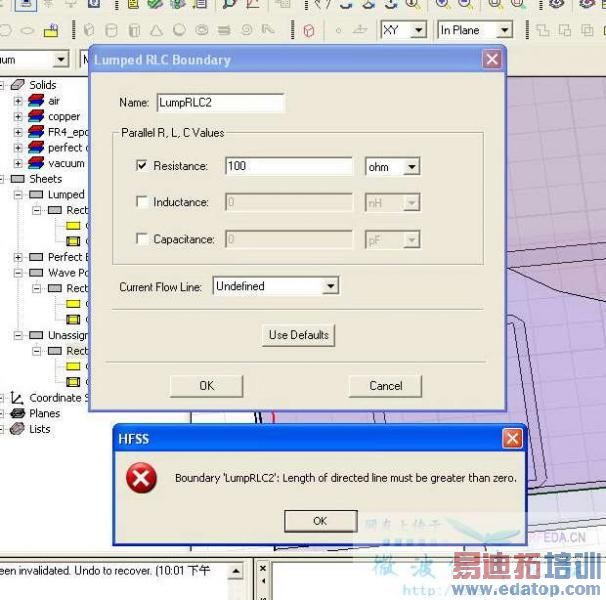The image size is (606, 600).
Task: Select the Draw Cylinder tool
Action: tap(111, 30)
